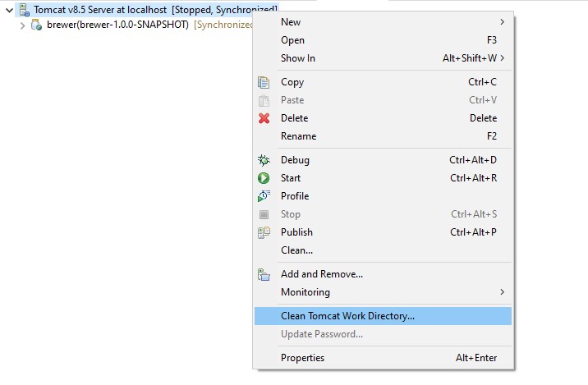Choose Clean Tomcat Work Directory...
The image size is (588, 385).
point(383,316)
